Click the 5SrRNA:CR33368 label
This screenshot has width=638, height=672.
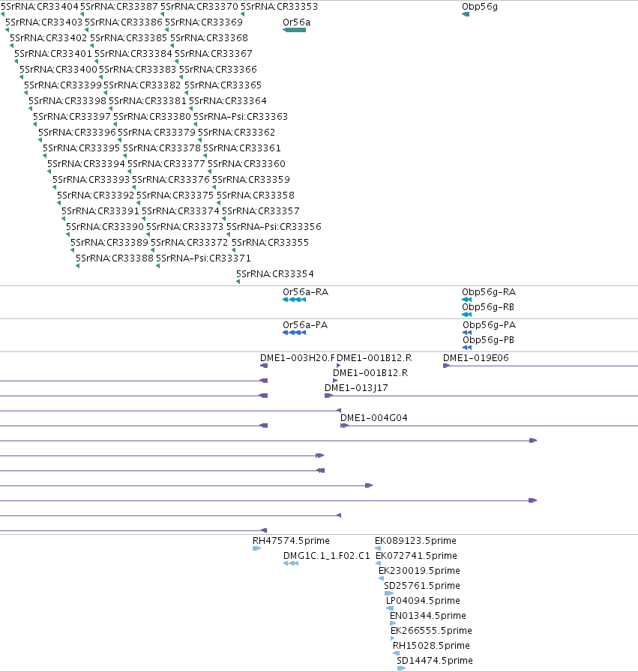coord(209,38)
